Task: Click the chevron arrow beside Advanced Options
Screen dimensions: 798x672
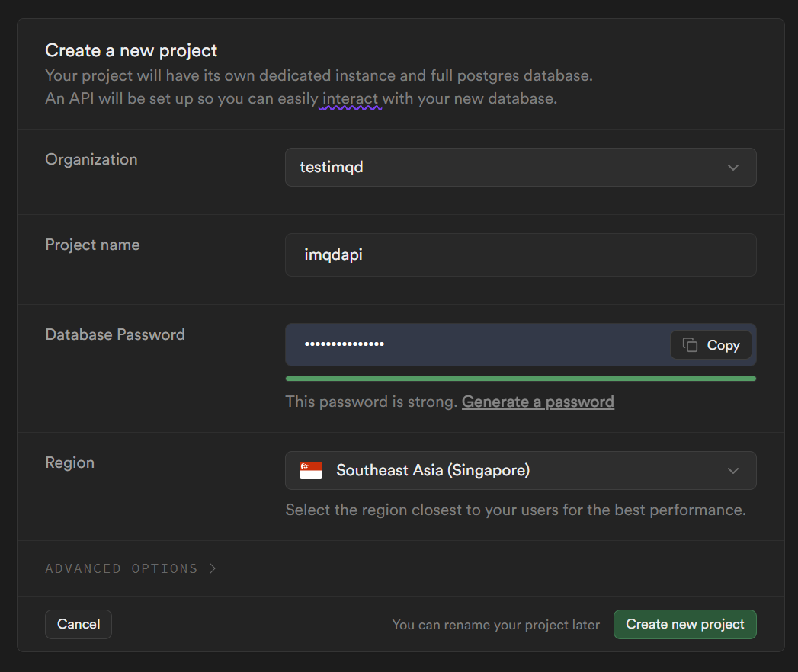Action: (213, 568)
